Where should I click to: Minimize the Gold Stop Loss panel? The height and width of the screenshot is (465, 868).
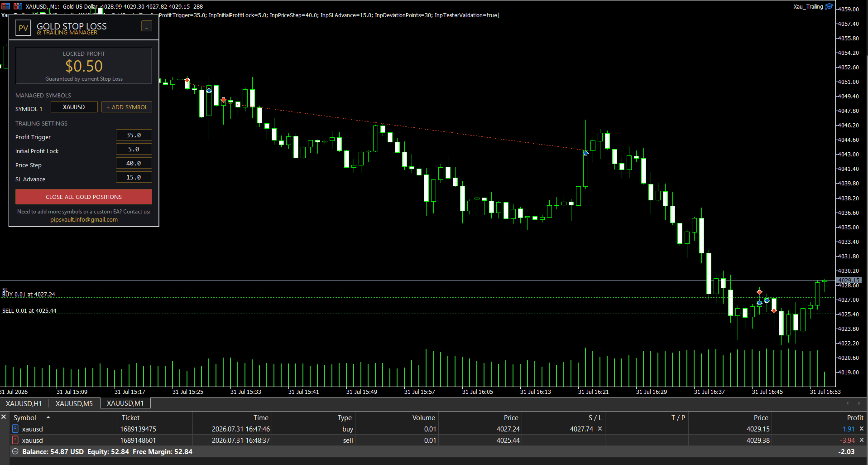(x=147, y=26)
